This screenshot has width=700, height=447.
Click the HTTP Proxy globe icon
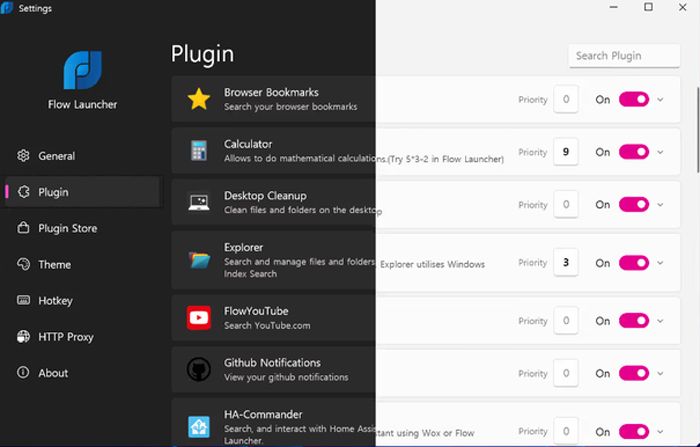click(23, 336)
